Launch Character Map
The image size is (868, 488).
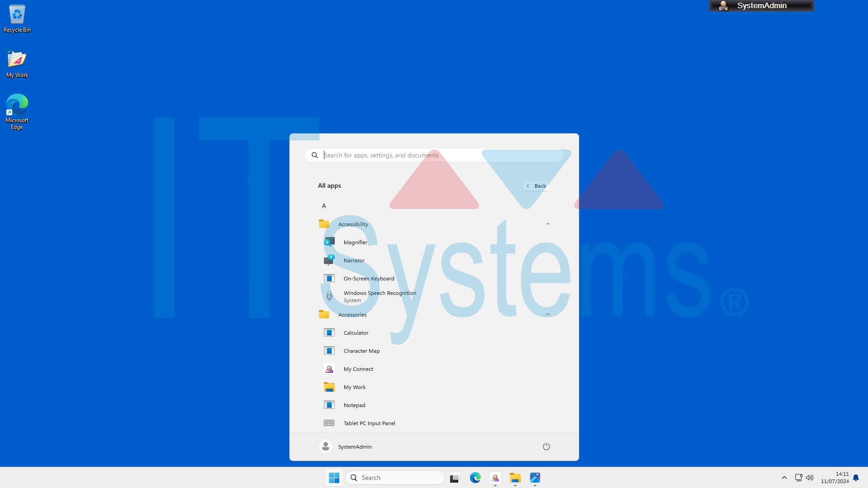[x=361, y=351]
